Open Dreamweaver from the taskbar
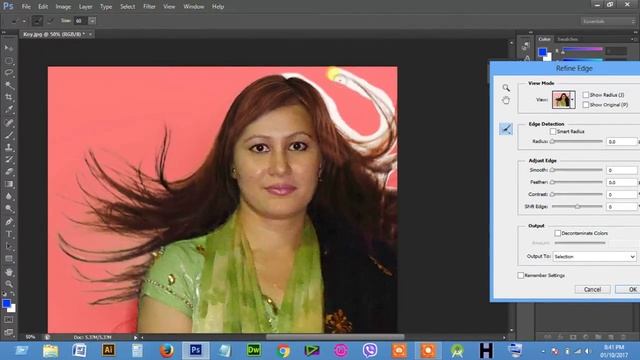This screenshot has height=360, width=640. click(253, 350)
